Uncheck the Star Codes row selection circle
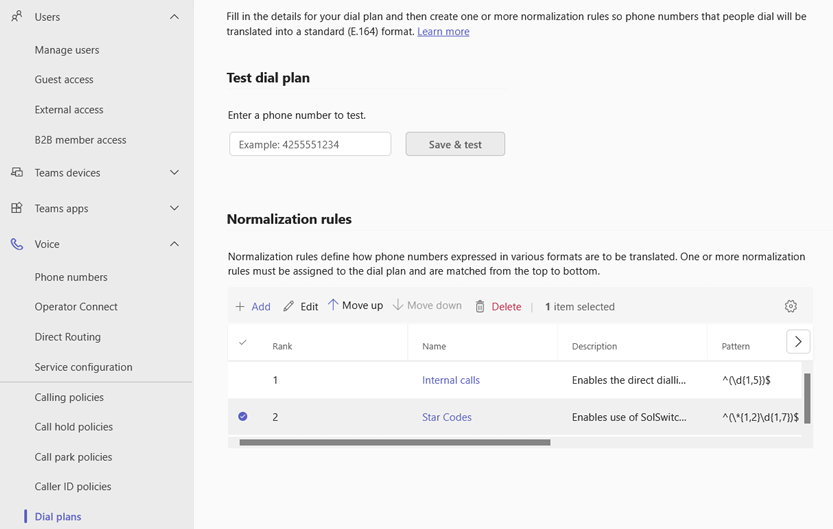 (243, 416)
